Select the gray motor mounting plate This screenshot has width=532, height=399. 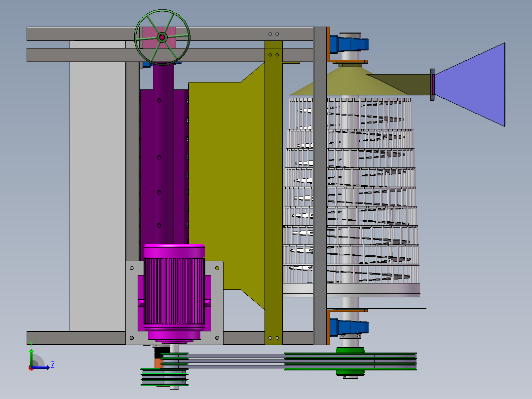(x=174, y=303)
